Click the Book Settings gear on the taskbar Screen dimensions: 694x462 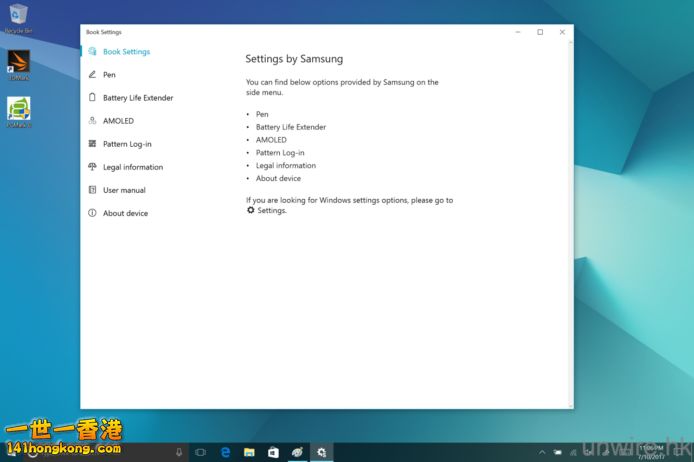(x=321, y=452)
